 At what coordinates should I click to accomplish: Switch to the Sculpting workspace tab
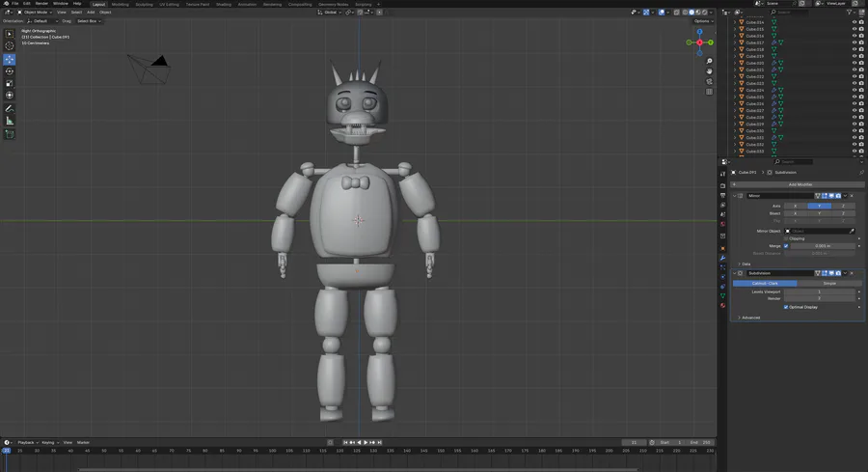[144, 4]
